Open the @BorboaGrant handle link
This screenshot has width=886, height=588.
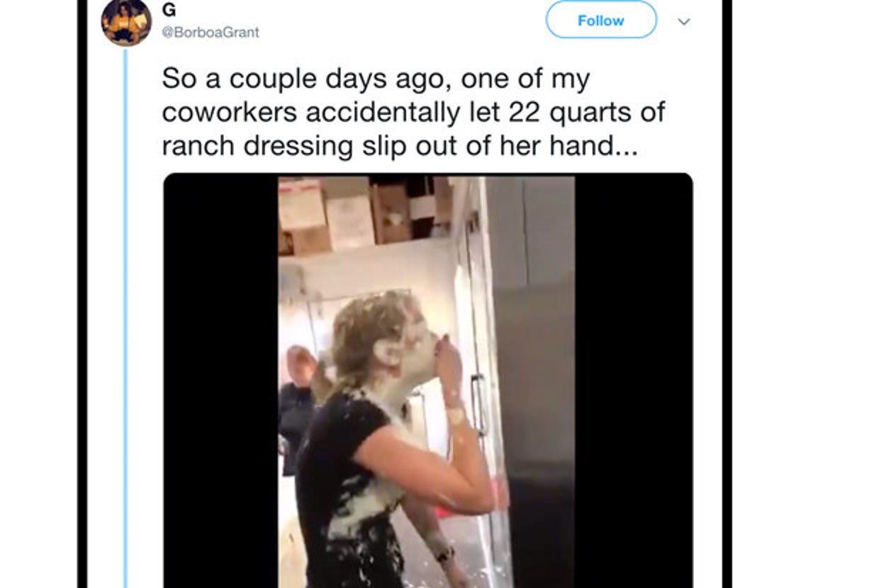coord(211,33)
